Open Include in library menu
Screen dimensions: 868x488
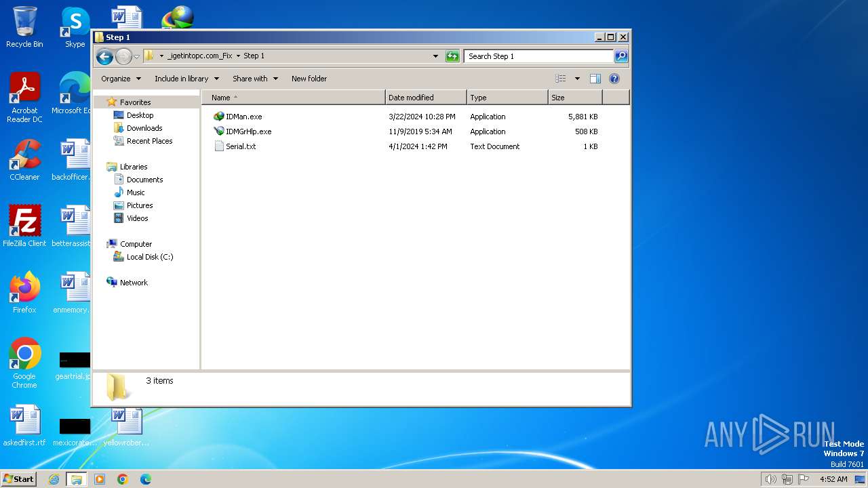pyautogui.click(x=186, y=79)
